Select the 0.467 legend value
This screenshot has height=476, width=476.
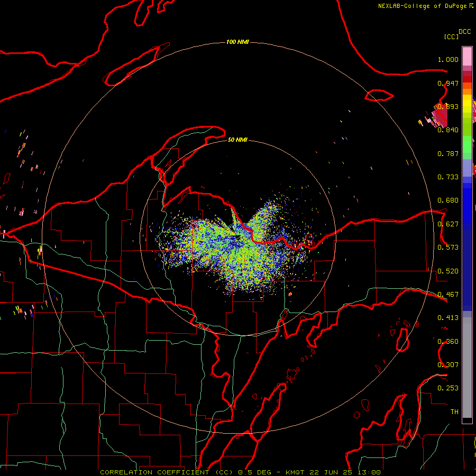coord(448,295)
